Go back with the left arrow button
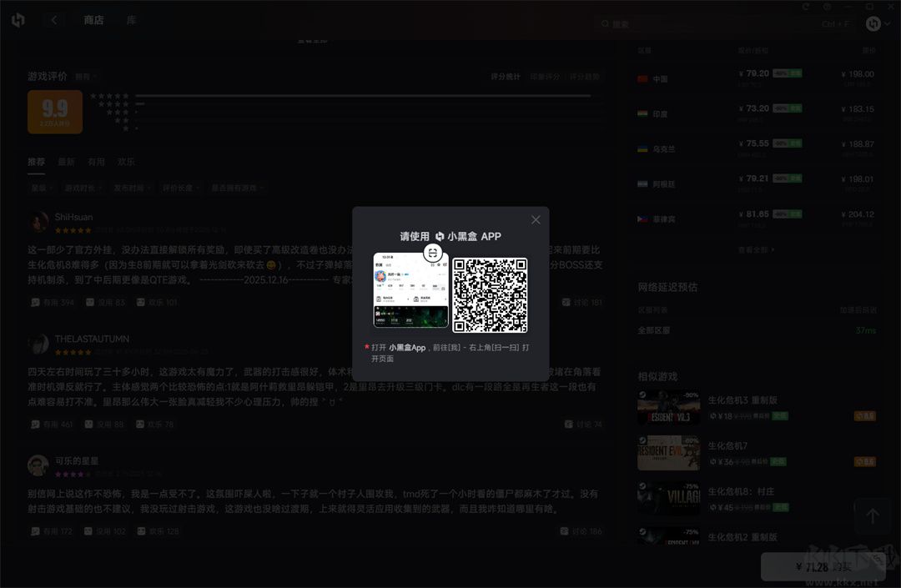The image size is (901, 588). [x=54, y=21]
